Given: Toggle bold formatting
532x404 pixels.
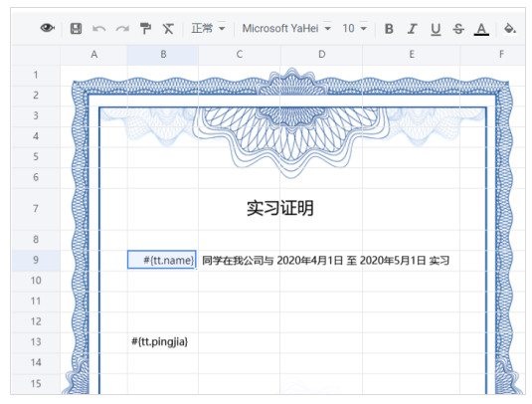Looking at the screenshot, I should click(x=389, y=29).
